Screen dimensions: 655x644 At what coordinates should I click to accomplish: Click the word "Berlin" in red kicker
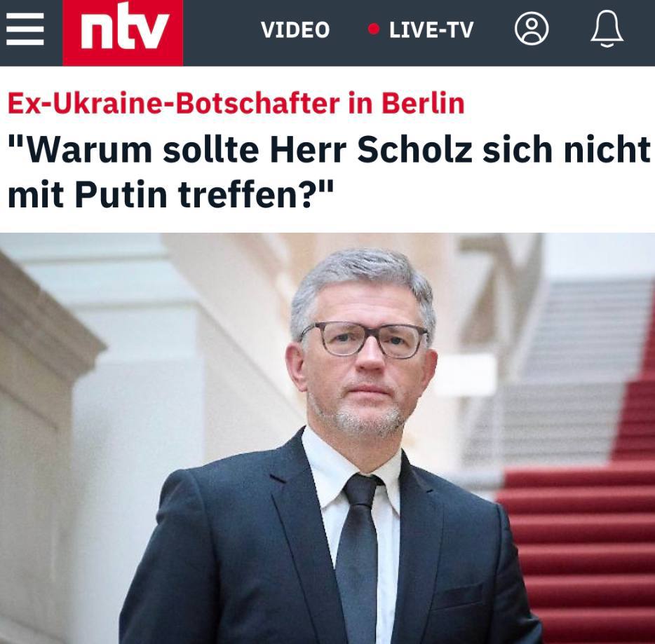[423, 103]
